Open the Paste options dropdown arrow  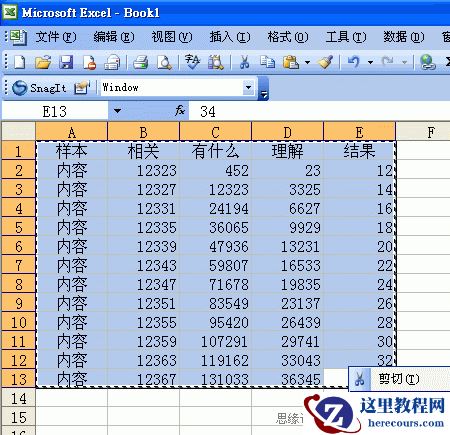[307, 62]
